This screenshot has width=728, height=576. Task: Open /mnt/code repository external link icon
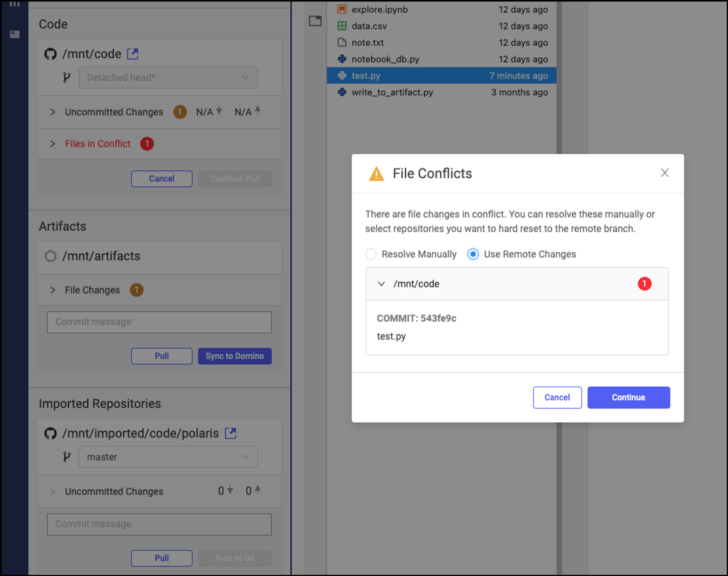tap(132, 54)
